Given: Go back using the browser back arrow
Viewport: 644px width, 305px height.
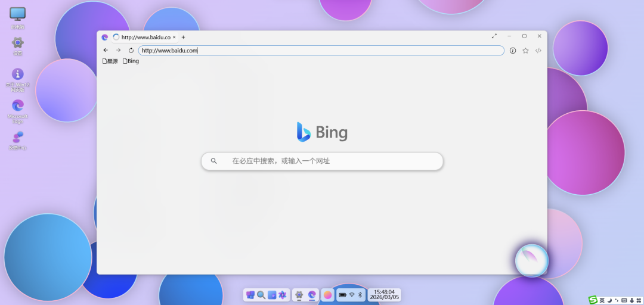Looking at the screenshot, I should [x=106, y=50].
